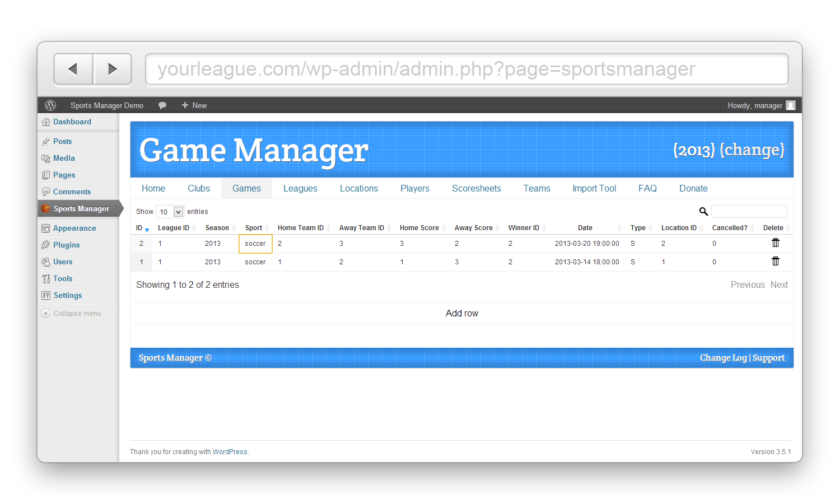This screenshot has height=504, width=840.
Task: Click Sports Manager Demo site name
Action: click(107, 105)
